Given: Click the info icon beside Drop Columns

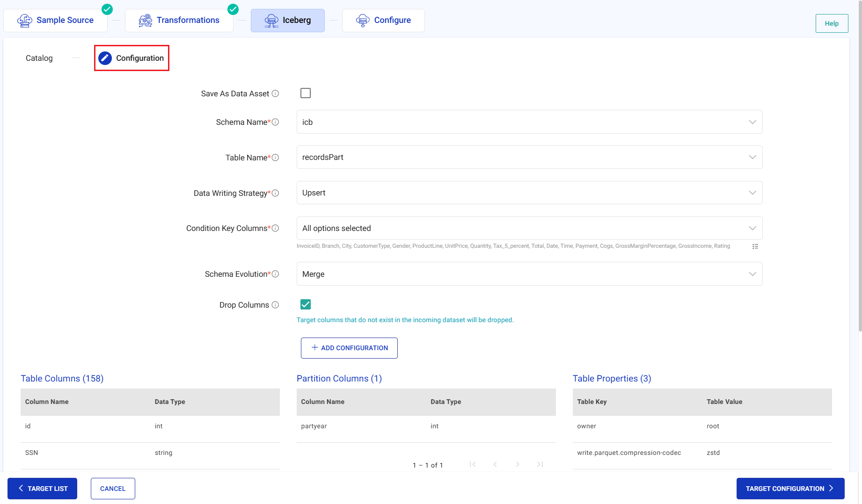Looking at the screenshot, I should coord(275,305).
